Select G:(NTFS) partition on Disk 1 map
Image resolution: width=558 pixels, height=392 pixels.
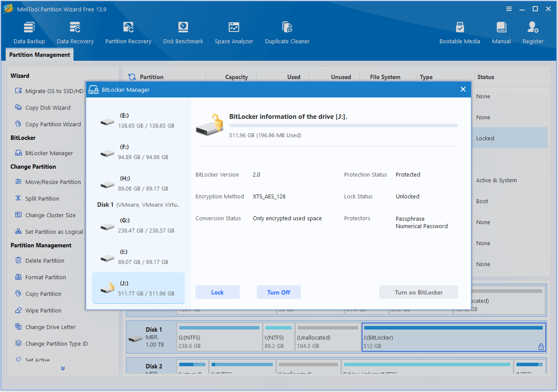coord(219,337)
